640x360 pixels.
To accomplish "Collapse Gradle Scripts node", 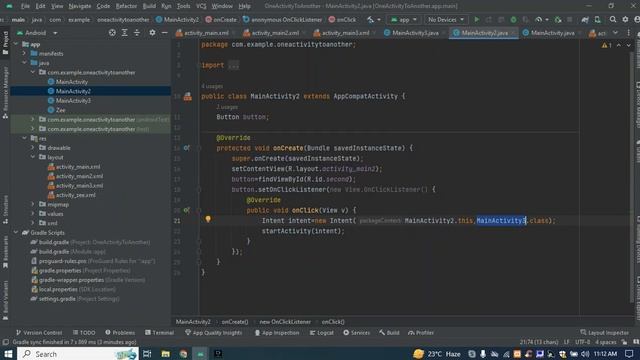I will (x=16, y=232).
